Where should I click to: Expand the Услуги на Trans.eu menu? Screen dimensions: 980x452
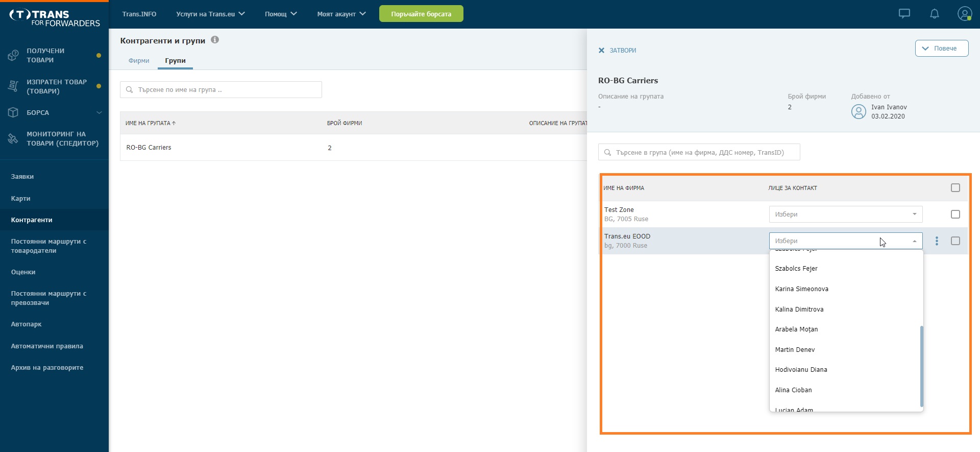click(210, 14)
